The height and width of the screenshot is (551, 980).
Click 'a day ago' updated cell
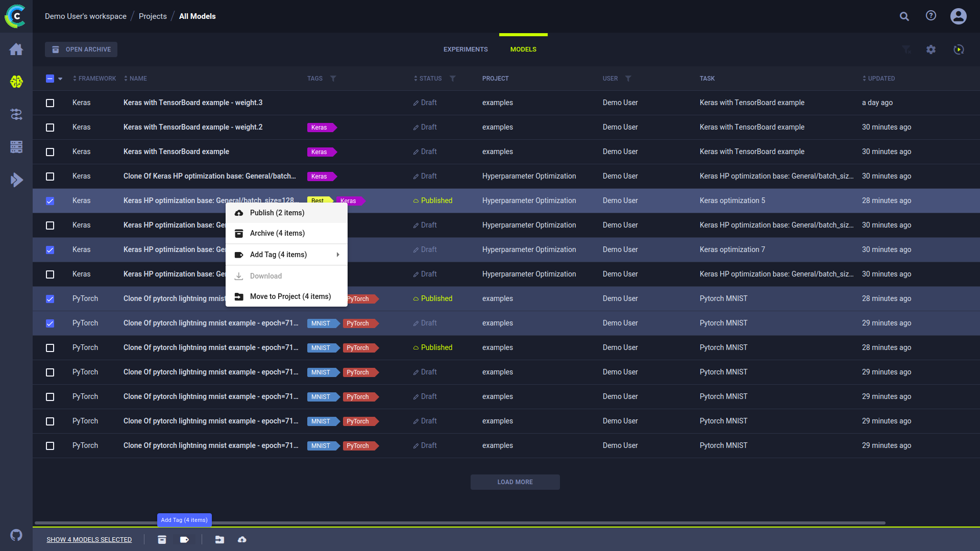877,103
